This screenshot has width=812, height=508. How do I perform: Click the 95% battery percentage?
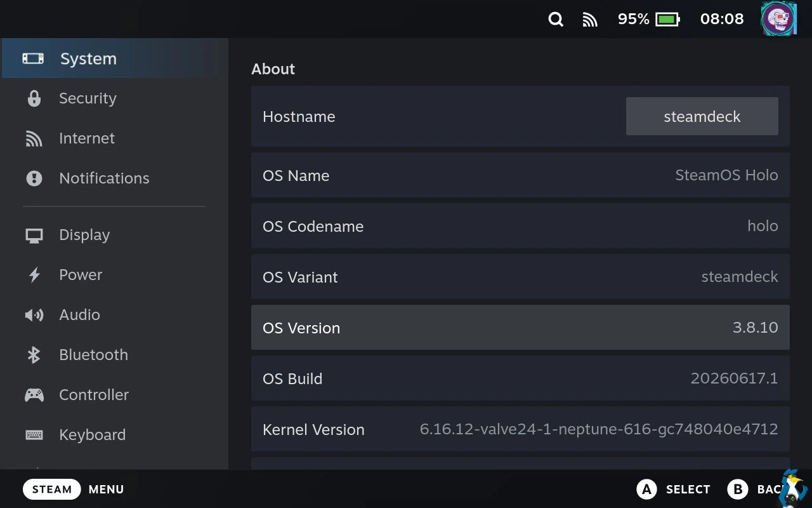(x=634, y=19)
